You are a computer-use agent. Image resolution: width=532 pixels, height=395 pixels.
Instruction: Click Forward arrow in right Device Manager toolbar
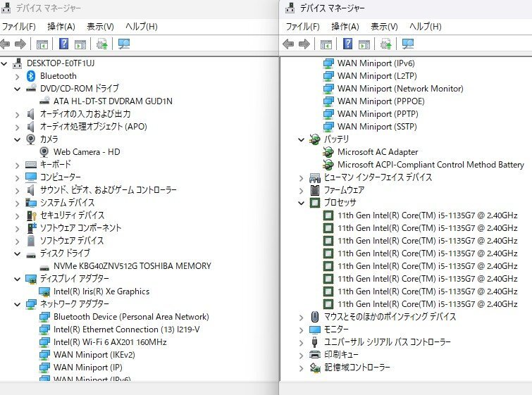tap(304, 44)
